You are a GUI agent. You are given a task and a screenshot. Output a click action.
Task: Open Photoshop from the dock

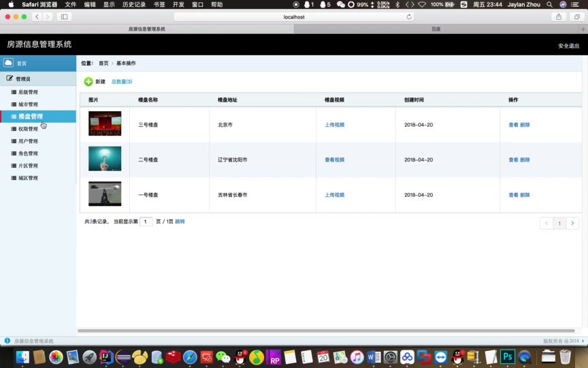[508, 356]
